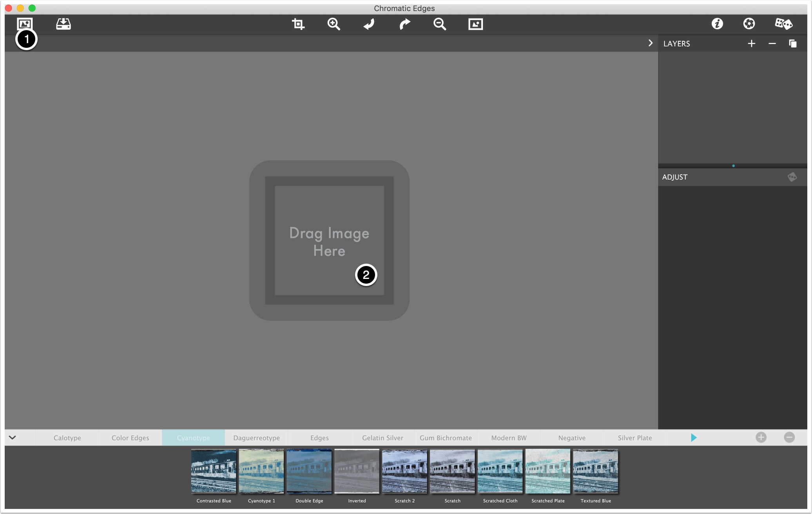This screenshot has width=812, height=514.
Task: Expand the Layers panel chevron
Action: [651, 43]
